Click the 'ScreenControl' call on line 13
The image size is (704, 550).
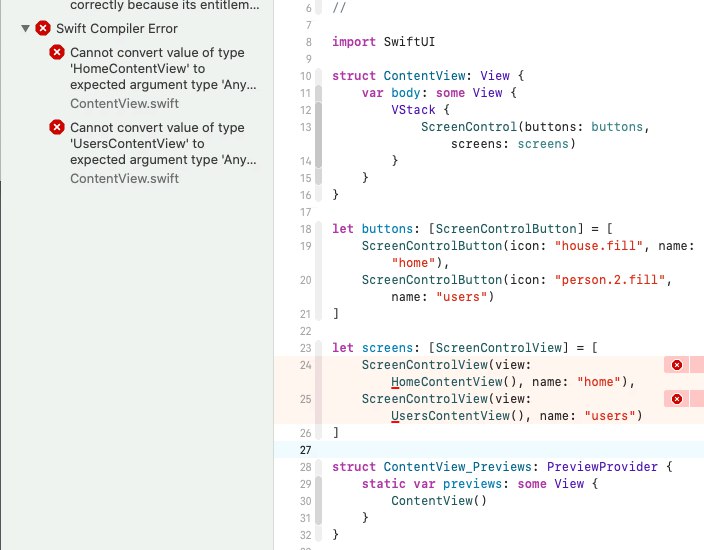click(x=469, y=127)
